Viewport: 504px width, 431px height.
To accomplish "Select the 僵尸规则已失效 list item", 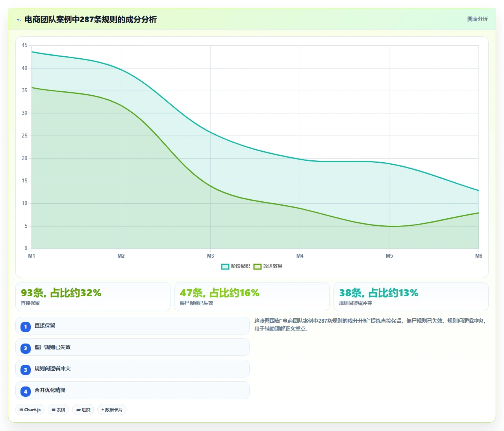I will point(132,347).
